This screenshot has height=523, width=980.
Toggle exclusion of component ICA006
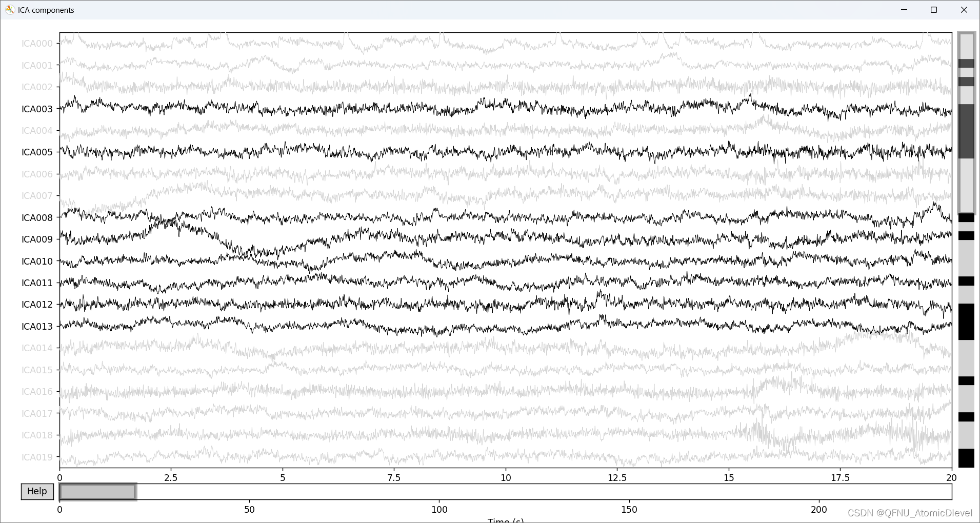click(37, 174)
